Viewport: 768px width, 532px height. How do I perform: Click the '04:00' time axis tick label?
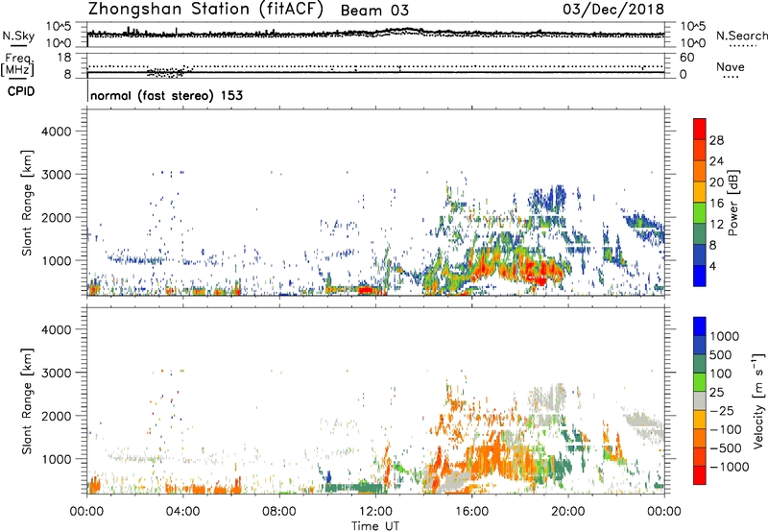183,512
